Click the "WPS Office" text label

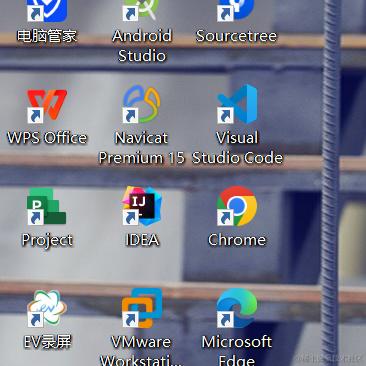click(x=47, y=138)
